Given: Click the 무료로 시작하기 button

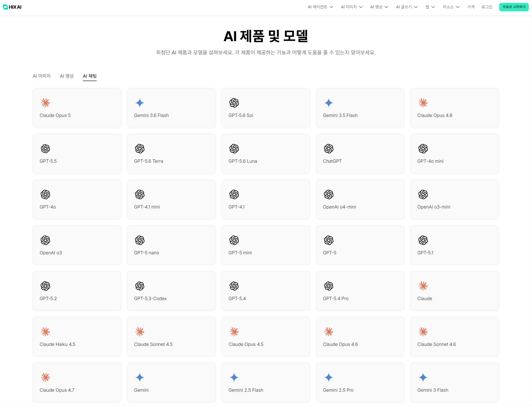Looking at the screenshot, I should pyautogui.click(x=514, y=7).
